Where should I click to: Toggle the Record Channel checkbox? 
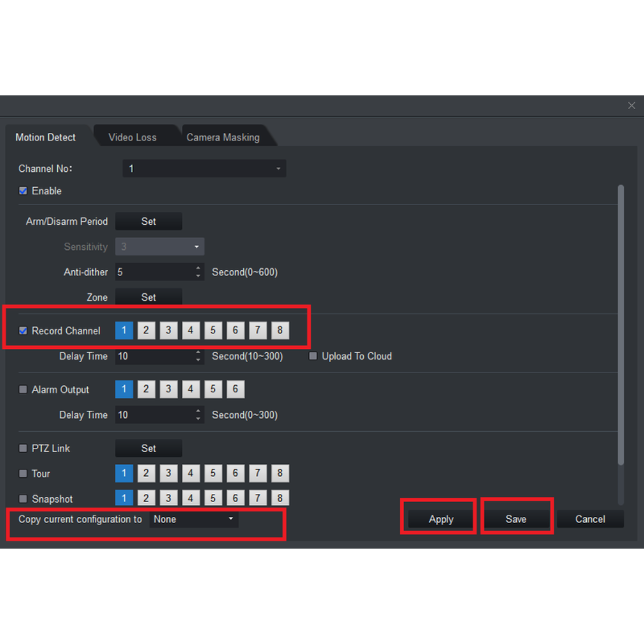[23, 330]
